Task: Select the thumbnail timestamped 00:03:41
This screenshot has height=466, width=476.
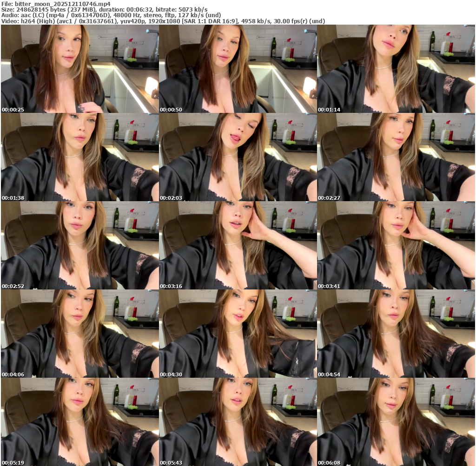Action: [x=396, y=245]
